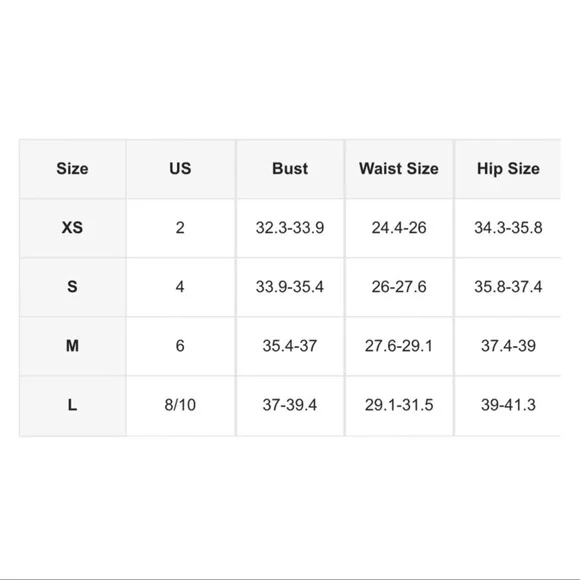This screenshot has height=580, width=580.
Task: Click the waist value 24.4-26
Action: [x=399, y=227]
